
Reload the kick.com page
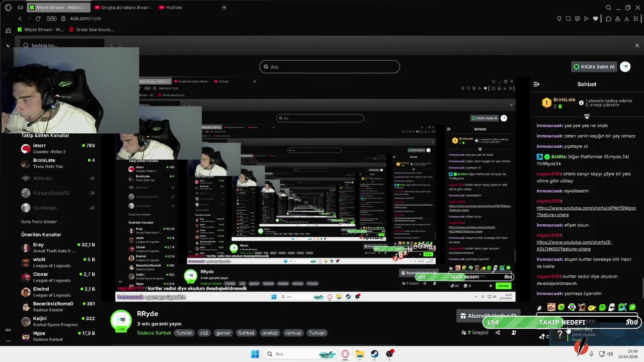point(38,19)
